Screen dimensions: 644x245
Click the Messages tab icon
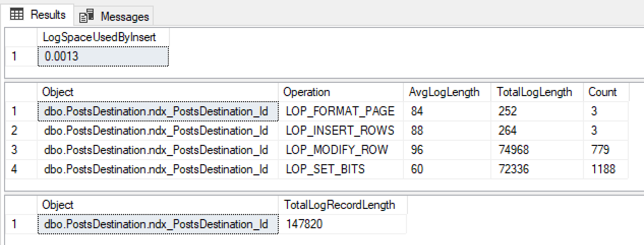pyautogui.click(x=86, y=16)
